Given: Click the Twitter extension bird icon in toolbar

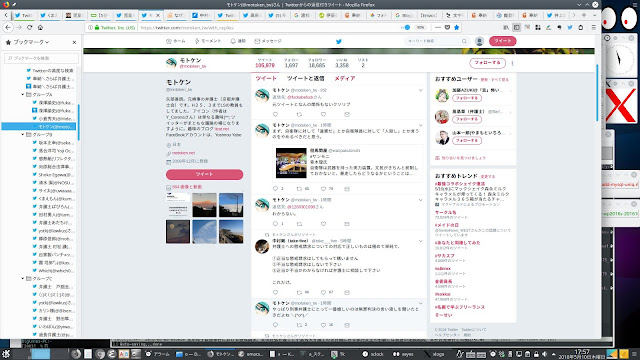Looking at the screenshot, I should coord(570,27).
